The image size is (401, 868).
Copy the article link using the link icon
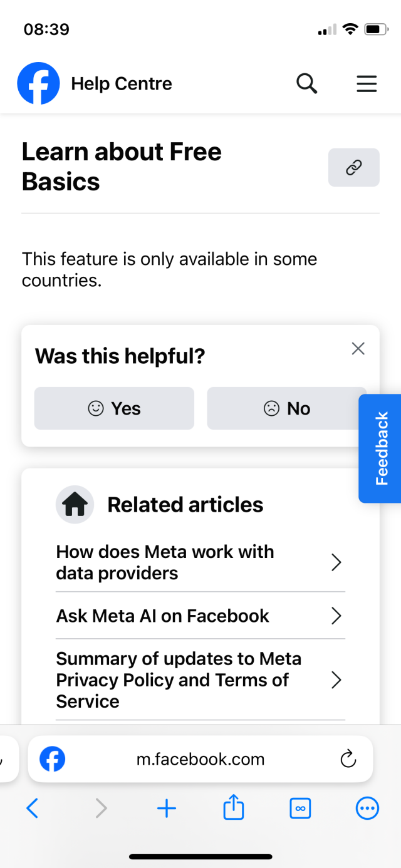353,167
